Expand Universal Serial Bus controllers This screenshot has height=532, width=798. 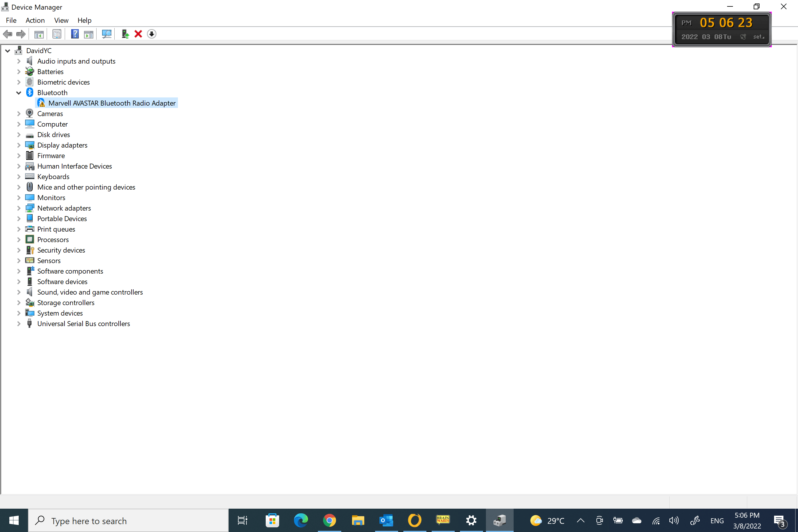click(x=19, y=324)
